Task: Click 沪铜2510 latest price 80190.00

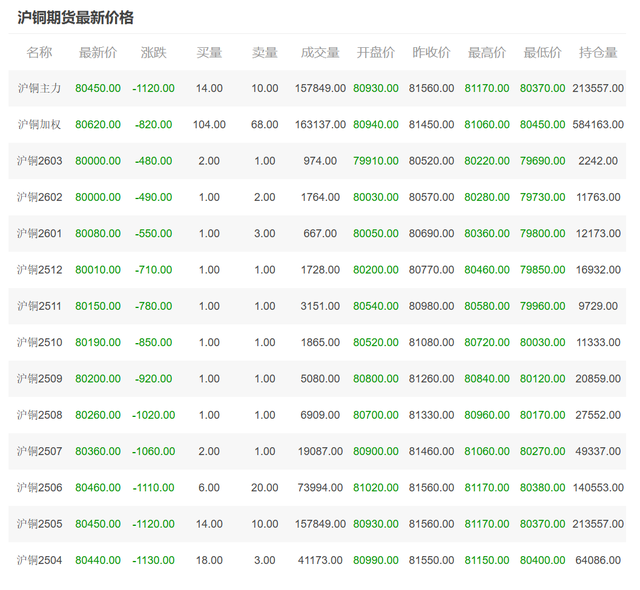Action: click(98, 342)
